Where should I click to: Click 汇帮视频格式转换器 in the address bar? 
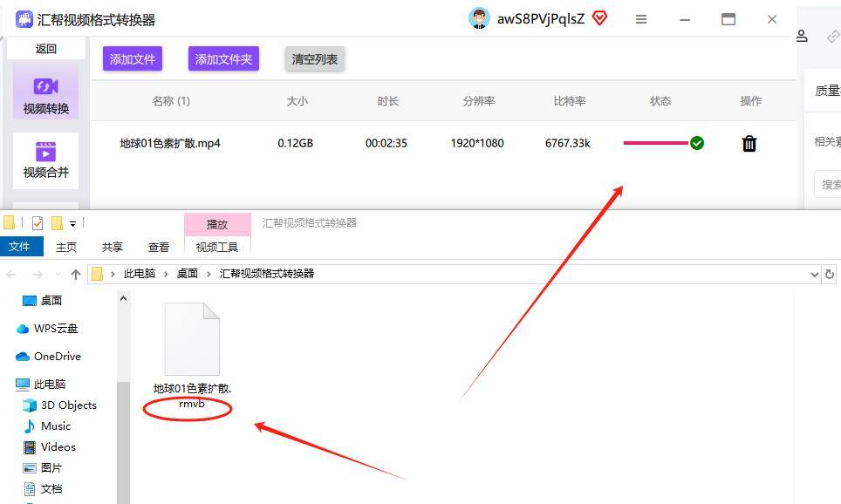[267, 274]
